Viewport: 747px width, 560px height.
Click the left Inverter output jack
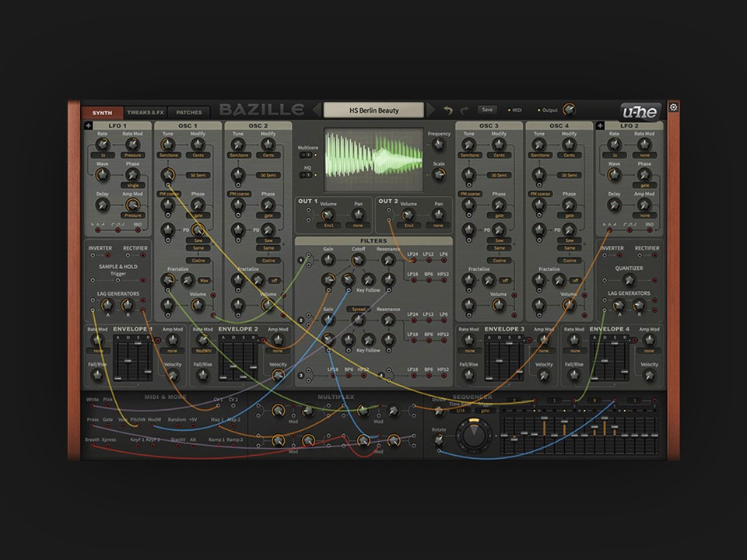[x=107, y=256]
